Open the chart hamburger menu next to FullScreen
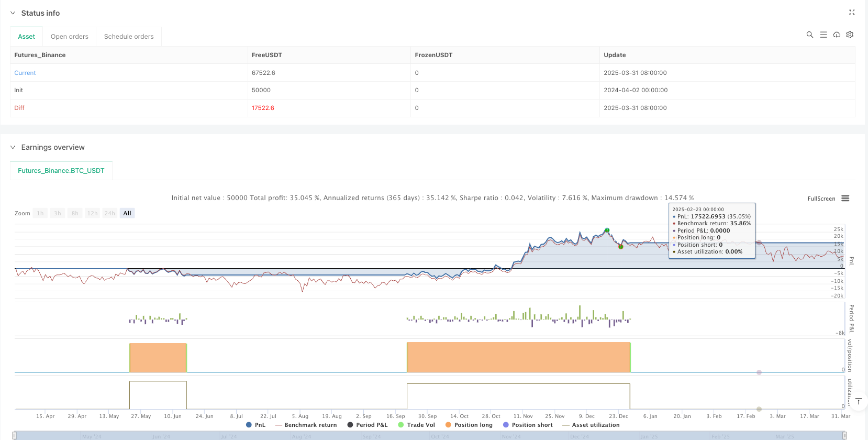This screenshot has height=440, width=868. click(845, 199)
